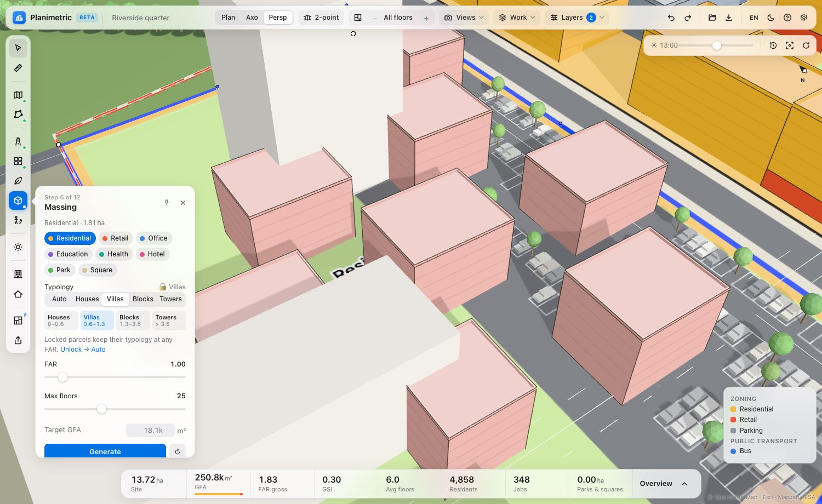Click the active Massing cube tool
This screenshot has height=504, width=822.
[x=18, y=201]
